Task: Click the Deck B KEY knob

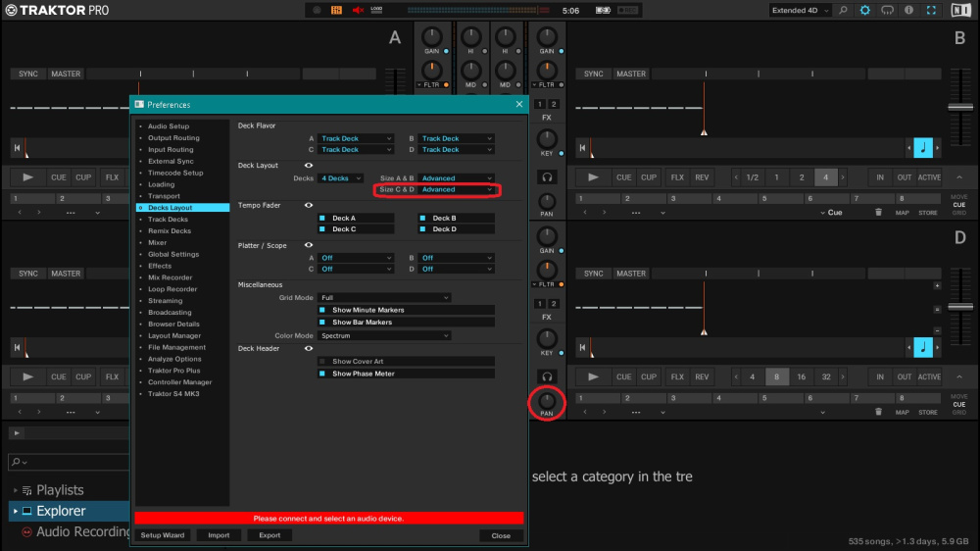Action: point(547,139)
